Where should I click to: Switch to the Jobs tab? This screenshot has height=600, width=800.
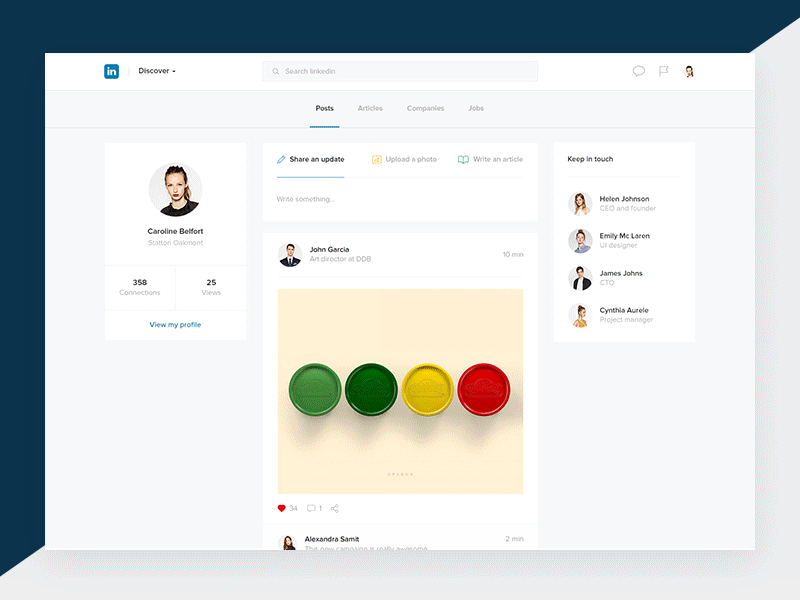[476, 108]
